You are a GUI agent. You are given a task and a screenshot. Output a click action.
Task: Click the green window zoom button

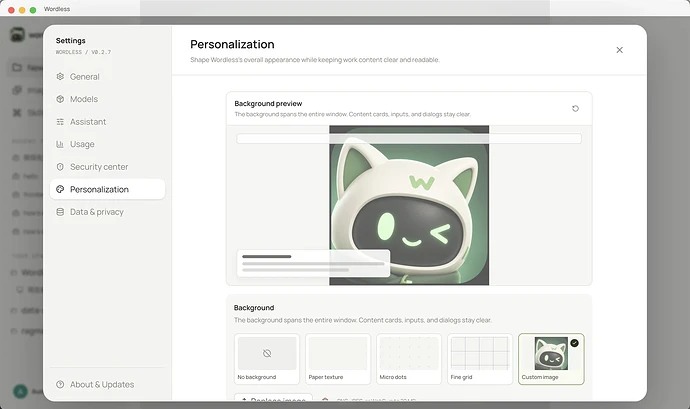[33, 9]
